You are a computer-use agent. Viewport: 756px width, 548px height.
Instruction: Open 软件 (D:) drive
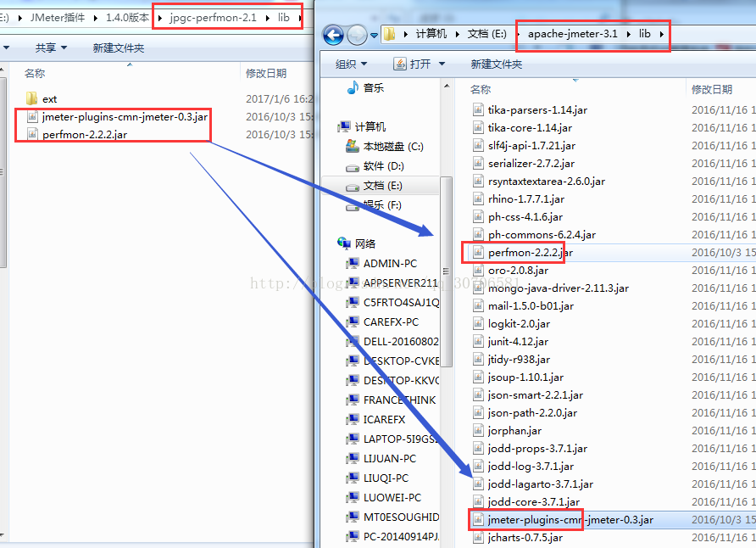point(375,166)
